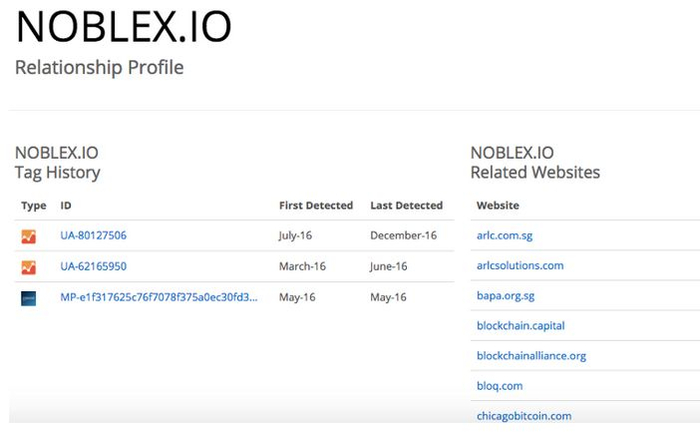
Task: Open the UA-62165950 tag ID link
Action: pyautogui.click(x=93, y=266)
